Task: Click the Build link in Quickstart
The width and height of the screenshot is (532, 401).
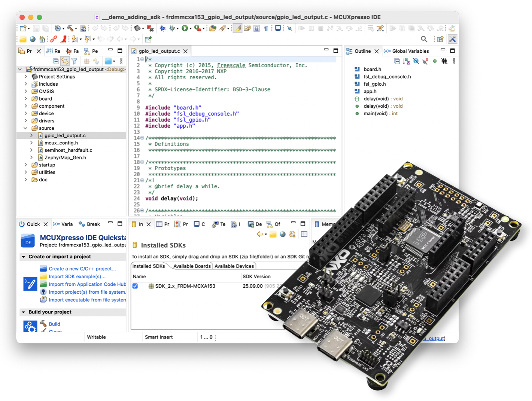Action: [54, 324]
